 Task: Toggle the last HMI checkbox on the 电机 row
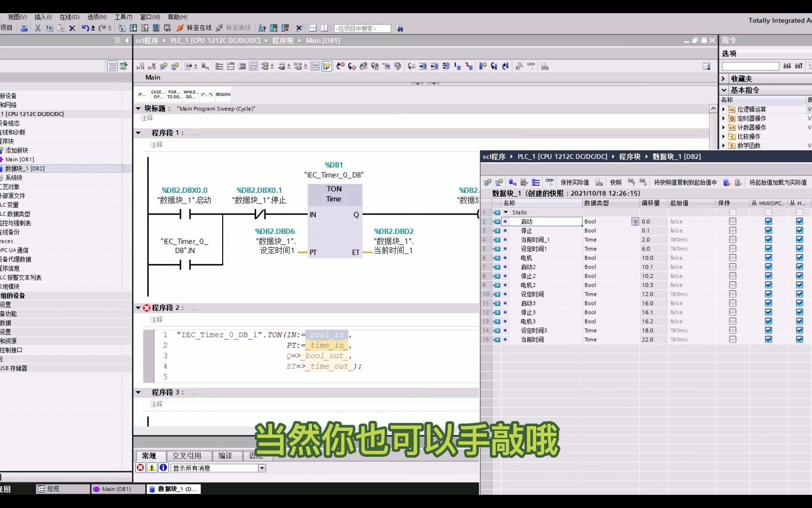pos(800,257)
